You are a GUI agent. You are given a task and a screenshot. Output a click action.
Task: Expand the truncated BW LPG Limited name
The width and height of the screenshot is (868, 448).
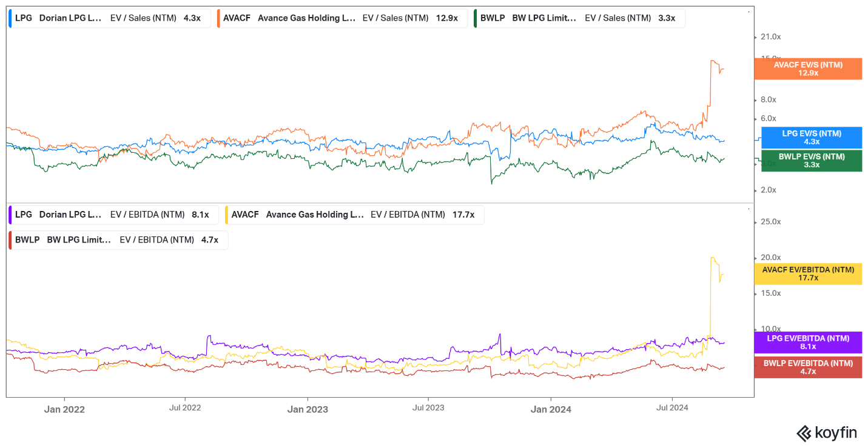click(x=545, y=18)
